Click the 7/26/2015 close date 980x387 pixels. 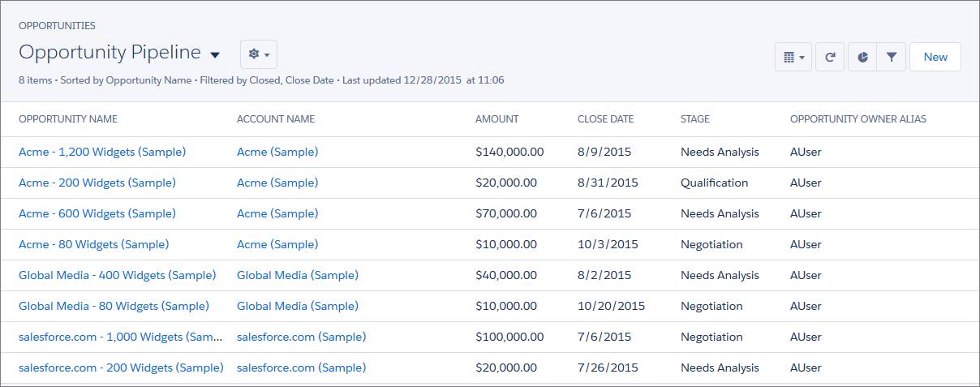[608, 368]
